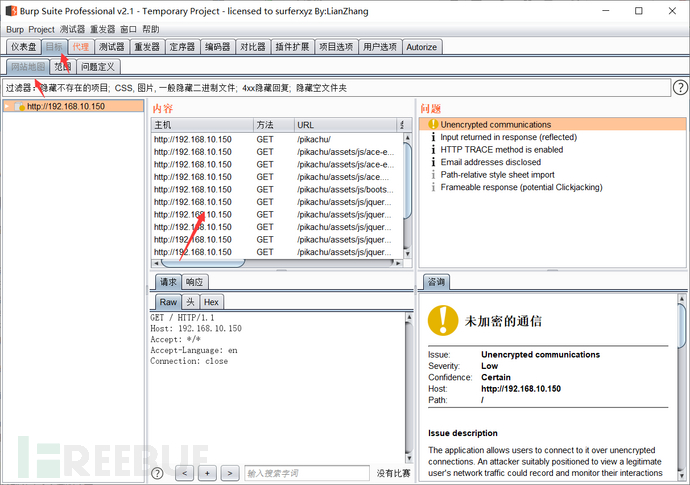690x485 pixels.
Task: Open the 帮助 menu
Action: (x=150, y=29)
